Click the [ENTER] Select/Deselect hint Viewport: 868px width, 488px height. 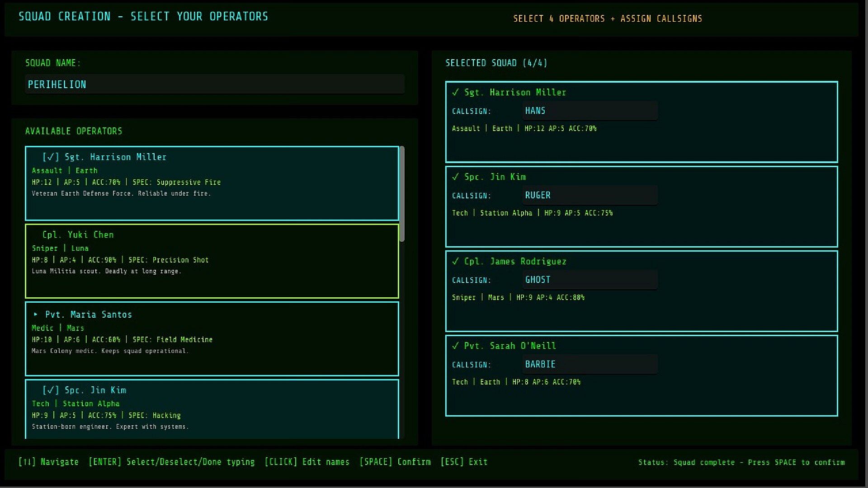(x=171, y=462)
